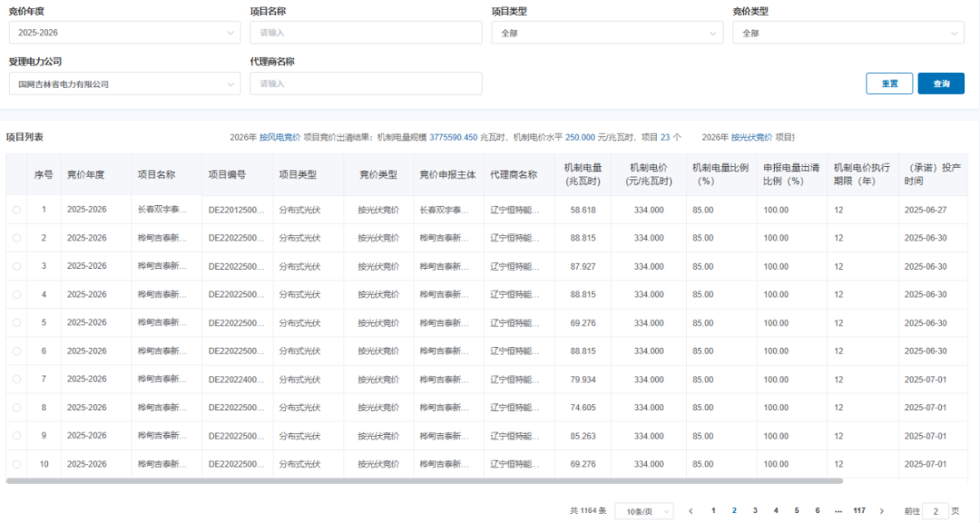Jump to page 117
This screenshot has height=523, width=980.
[x=861, y=510]
